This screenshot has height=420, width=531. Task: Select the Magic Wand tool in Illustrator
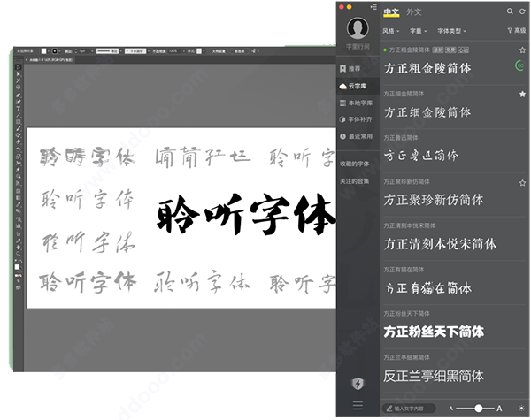pos(19,80)
